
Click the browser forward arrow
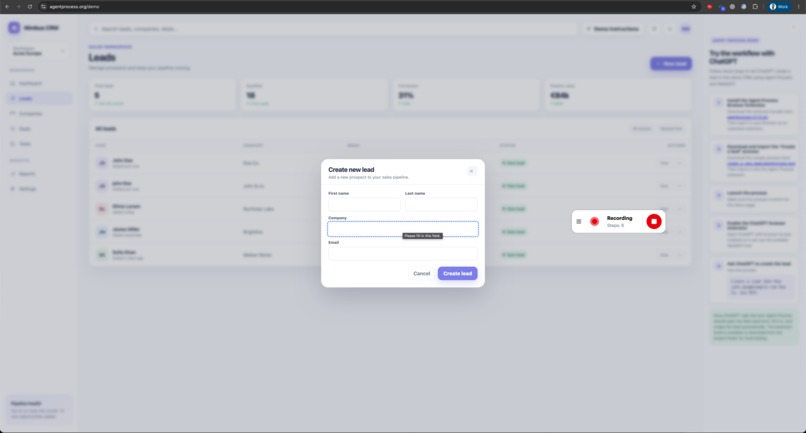(19, 7)
